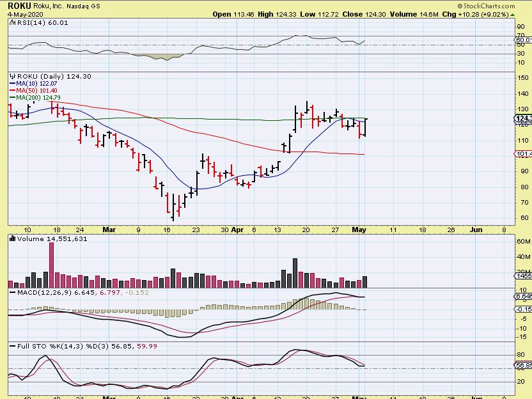532x399 pixels.
Task: Click the '4-May-2020' chart date
Action: pos(26,15)
